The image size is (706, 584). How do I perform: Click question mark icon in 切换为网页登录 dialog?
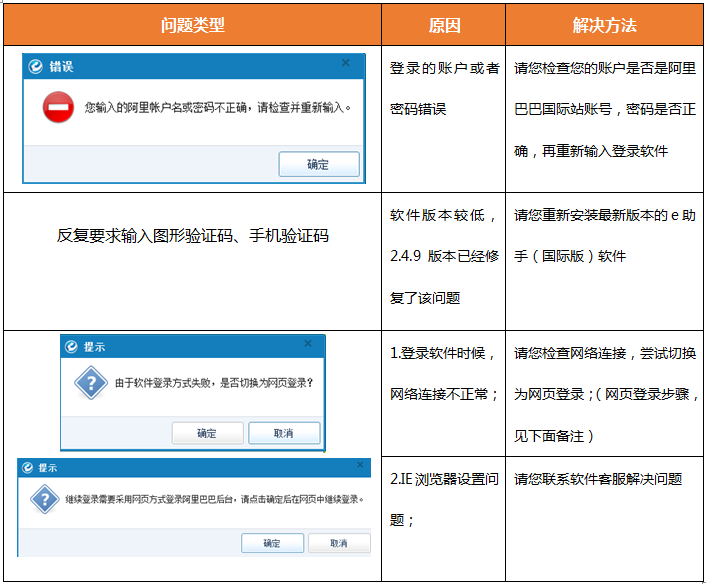pos(91,383)
